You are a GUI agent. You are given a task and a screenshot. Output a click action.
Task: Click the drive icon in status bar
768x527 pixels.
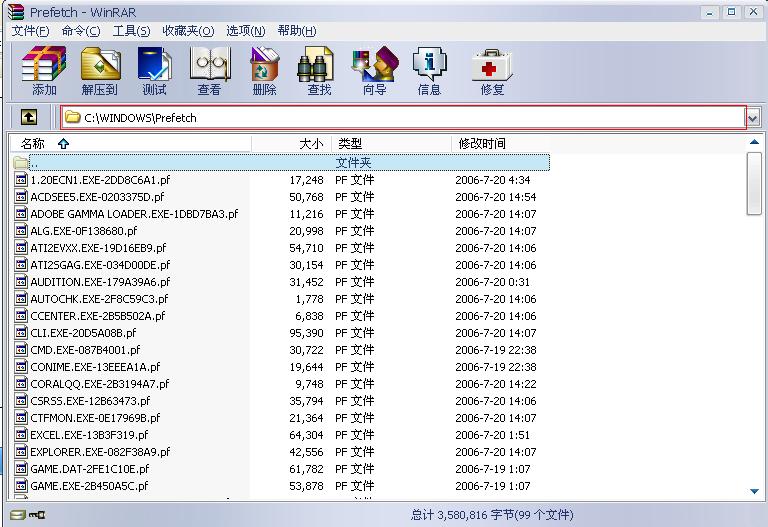pos(18,515)
